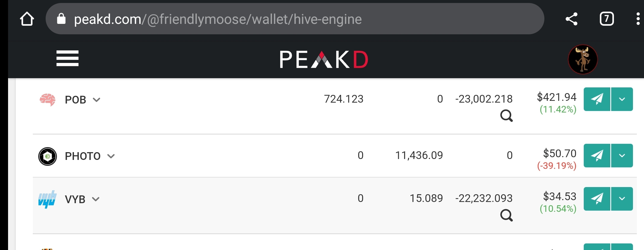
Task: Click the address bar URL field
Action: tap(295, 19)
